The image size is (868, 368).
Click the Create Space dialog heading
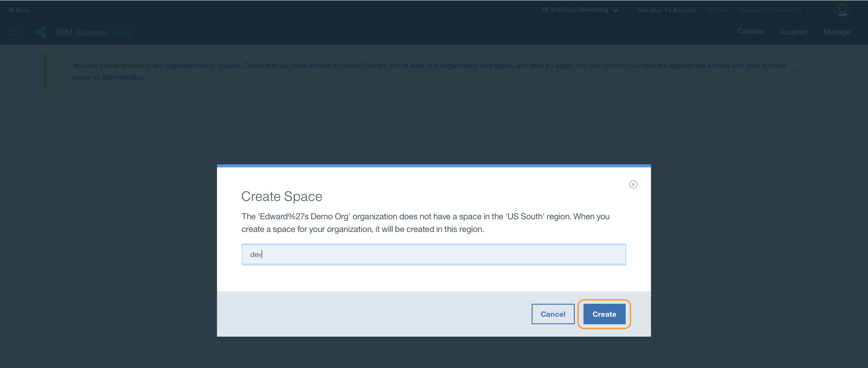[x=281, y=196]
